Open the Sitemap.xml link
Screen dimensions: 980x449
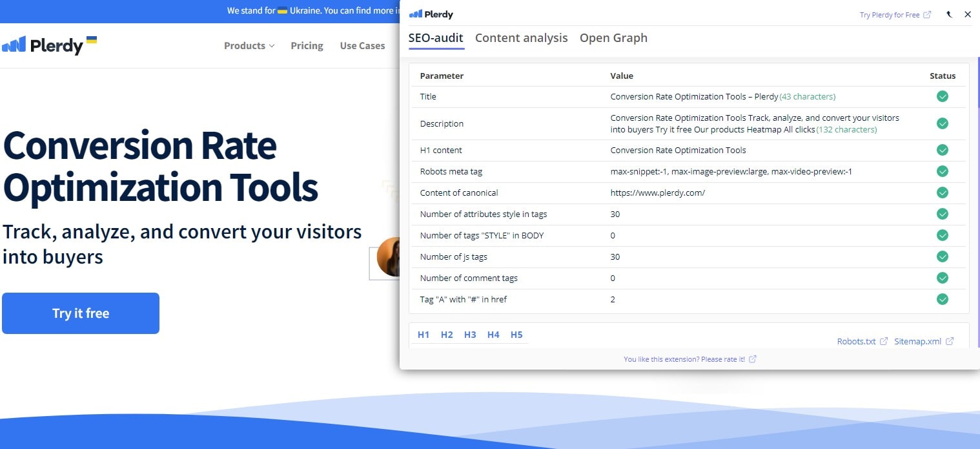tap(924, 341)
